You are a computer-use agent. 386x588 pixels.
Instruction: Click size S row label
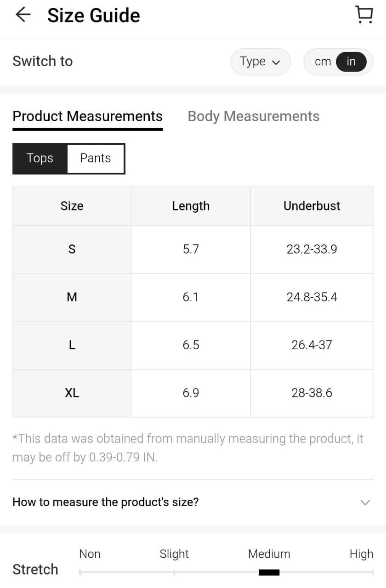click(72, 249)
